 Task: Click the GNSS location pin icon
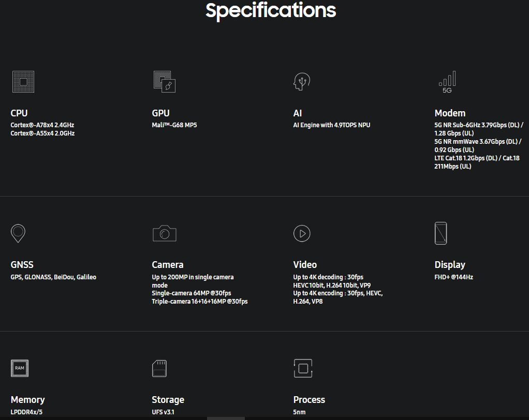coord(18,233)
